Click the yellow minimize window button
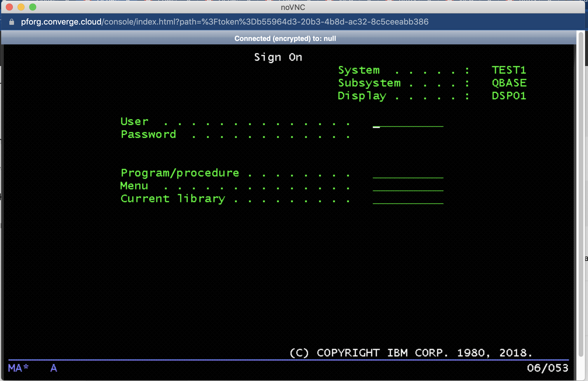The width and height of the screenshot is (588, 381). tap(21, 7)
